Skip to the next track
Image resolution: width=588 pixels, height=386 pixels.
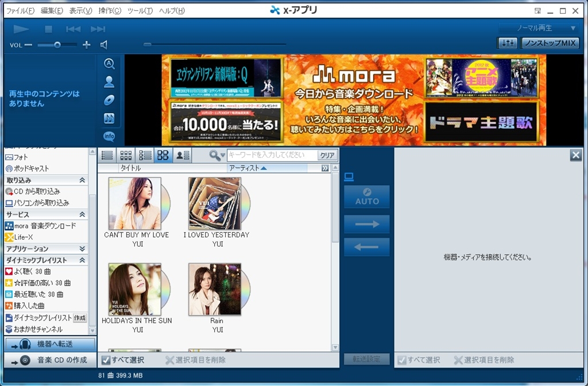pyautogui.click(x=98, y=29)
